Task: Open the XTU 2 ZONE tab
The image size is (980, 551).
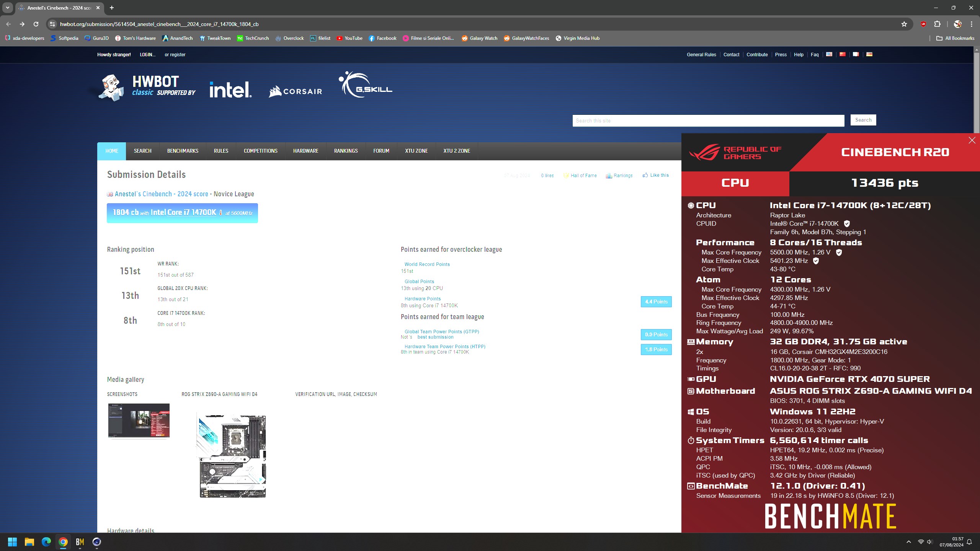Action: pos(457,151)
